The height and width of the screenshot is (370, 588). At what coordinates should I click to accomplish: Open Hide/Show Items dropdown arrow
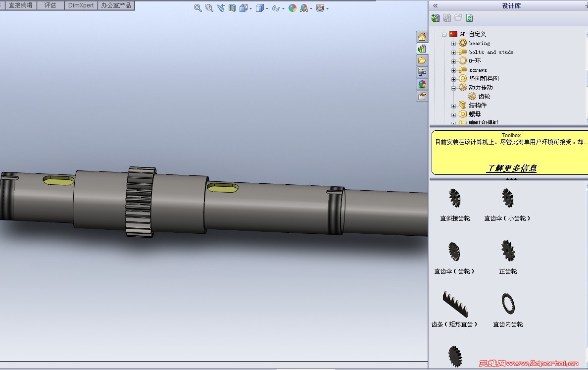tap(283, 8)
